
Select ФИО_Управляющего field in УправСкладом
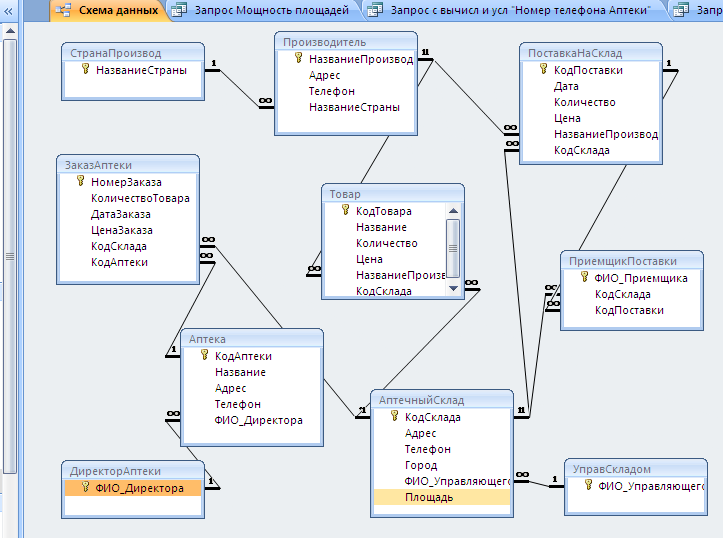[x=651, y=486]
